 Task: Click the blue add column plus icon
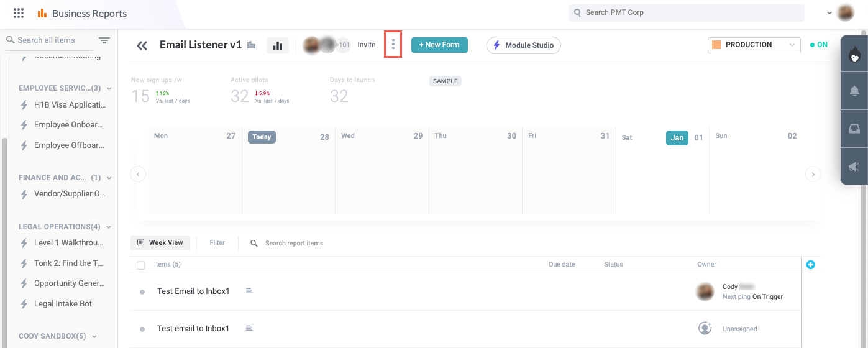[x=810, y=265]
